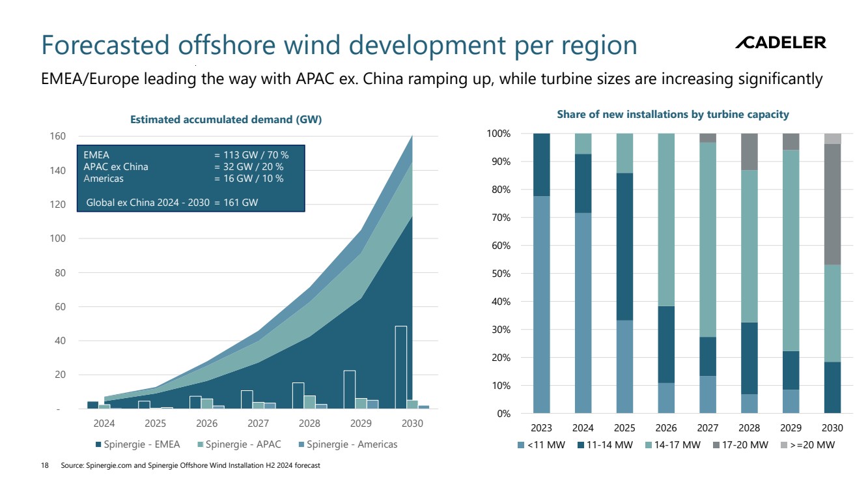The height and width of the screenshot is (488, 868).
Task: Click the 2030 stacked bar in turbine chart
Action: tap(832, 273)
